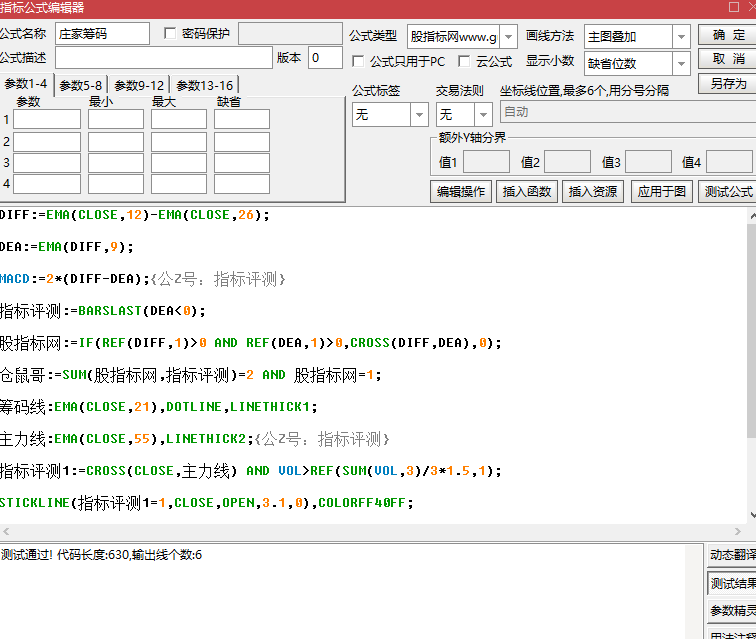Toggle the 公式只用于PC checkbox

pyautogui.click(x=358, y=61)
